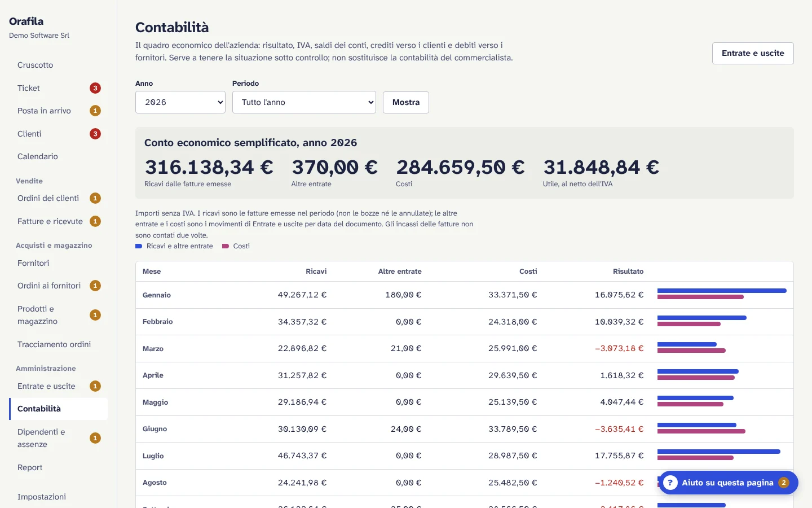The width and height of the screenshot is (812, 508).
Task: Click Marzo's negative result −3.073,18 €
Action: tap(619, 348)
